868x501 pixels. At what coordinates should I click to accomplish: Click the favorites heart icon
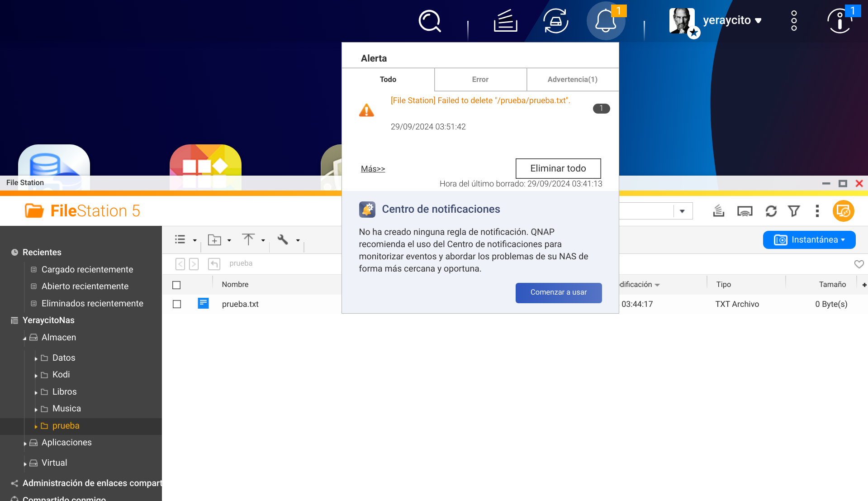click(x=859, y=264)
